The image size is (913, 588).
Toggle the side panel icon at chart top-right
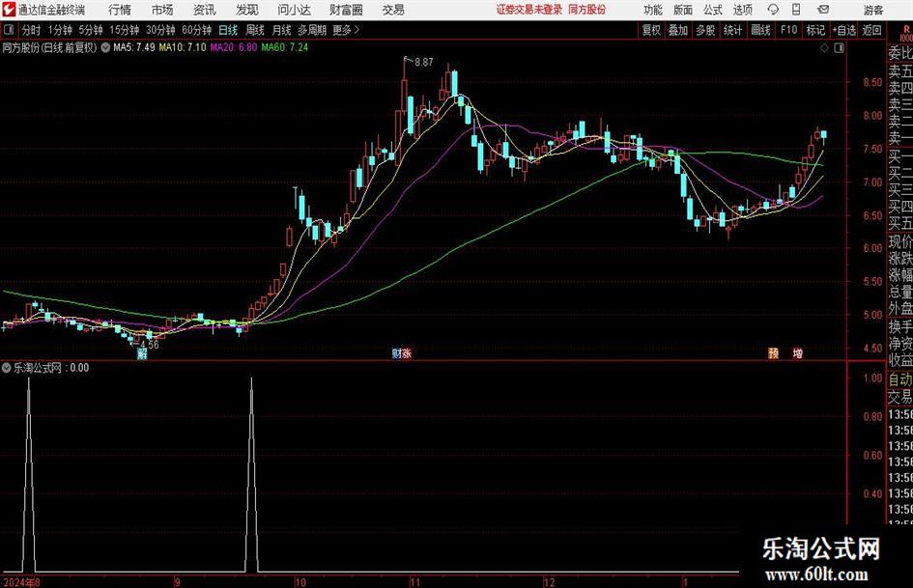(x=839, y=48)
